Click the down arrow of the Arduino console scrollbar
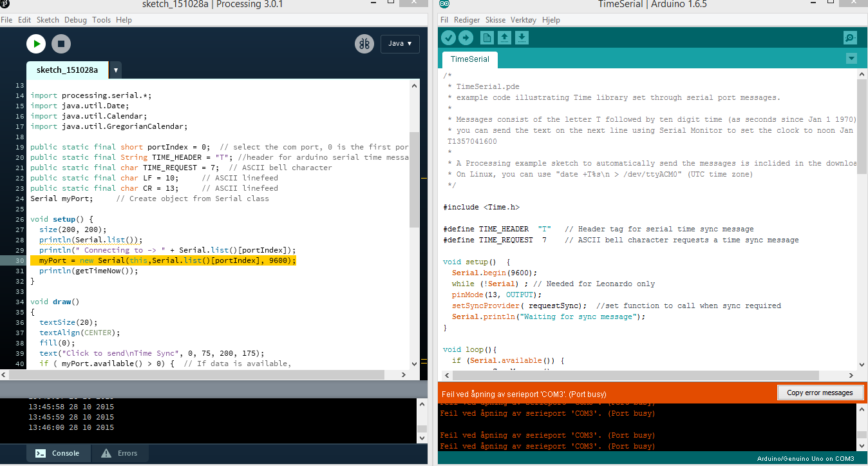868x466 pixels. point(862,447)
